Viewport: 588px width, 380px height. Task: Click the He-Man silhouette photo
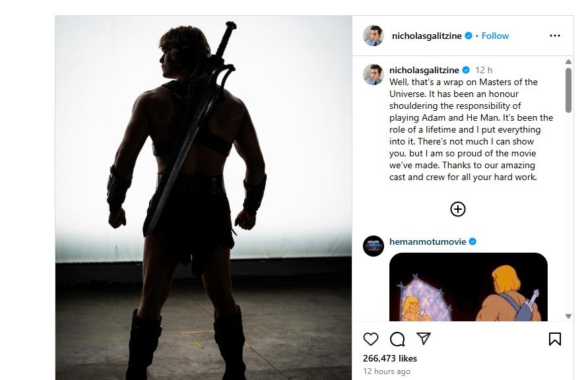[203, 198]
